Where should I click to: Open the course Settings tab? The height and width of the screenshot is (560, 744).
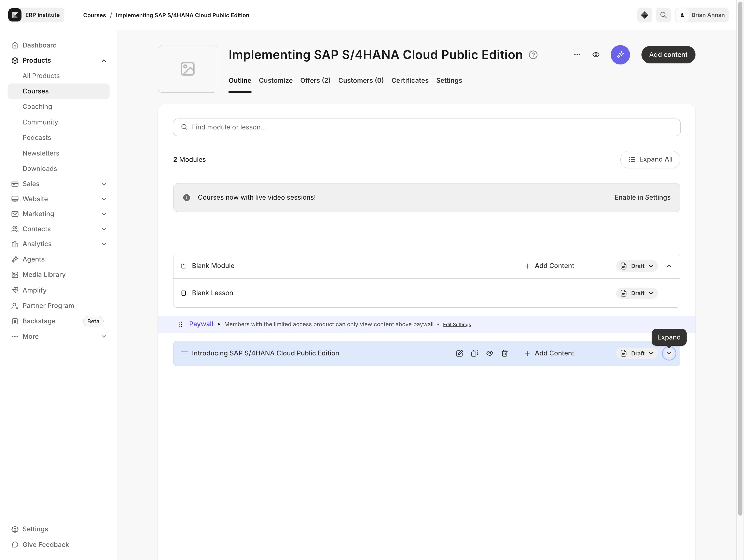[449, 80]
